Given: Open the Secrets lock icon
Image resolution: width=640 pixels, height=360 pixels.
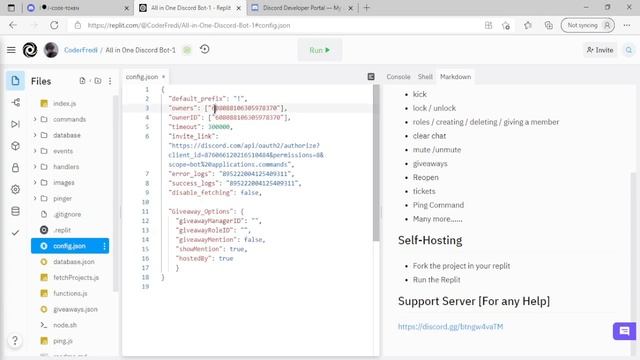Looking at the screenshot, I should [16, 167].
